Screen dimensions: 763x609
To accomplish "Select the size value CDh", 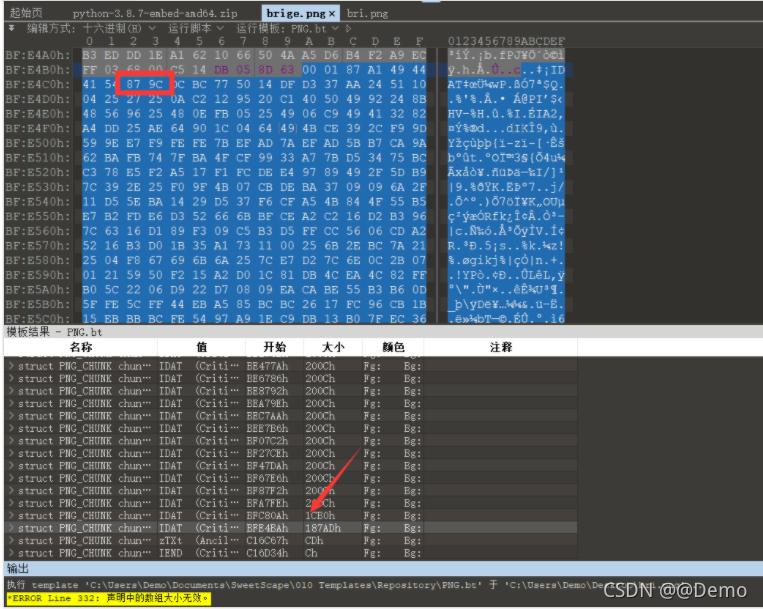I will point(314,540).
